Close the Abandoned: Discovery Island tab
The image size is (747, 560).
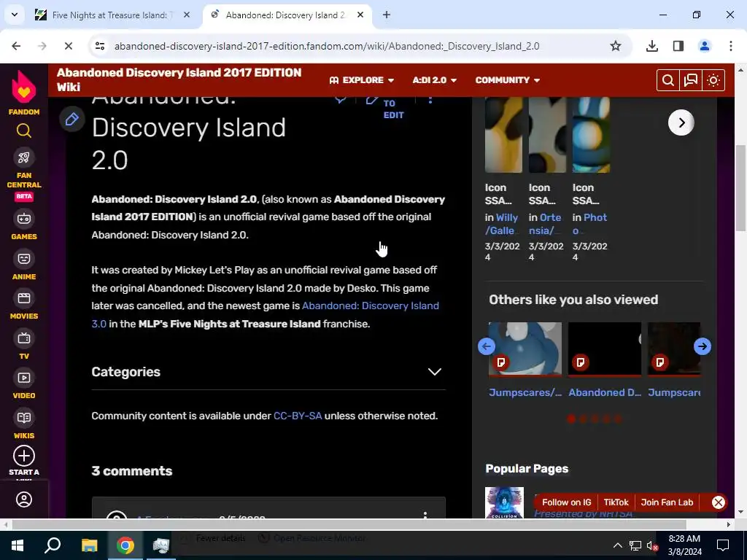[360, 15]
